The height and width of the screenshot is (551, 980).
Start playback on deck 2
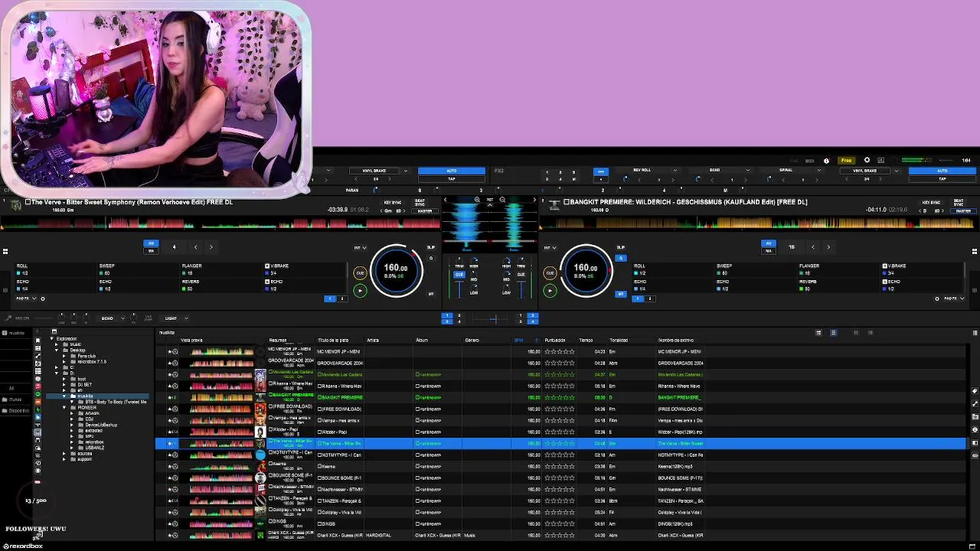click(550, 291)
